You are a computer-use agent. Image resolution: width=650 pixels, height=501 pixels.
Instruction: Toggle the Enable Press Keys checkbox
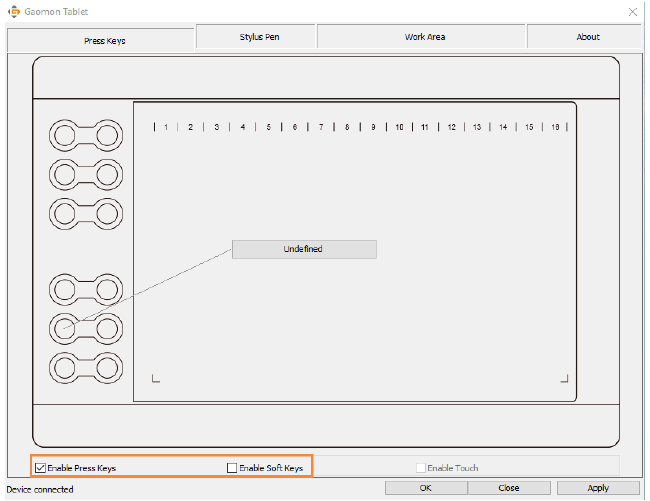(x=40, y=468)
